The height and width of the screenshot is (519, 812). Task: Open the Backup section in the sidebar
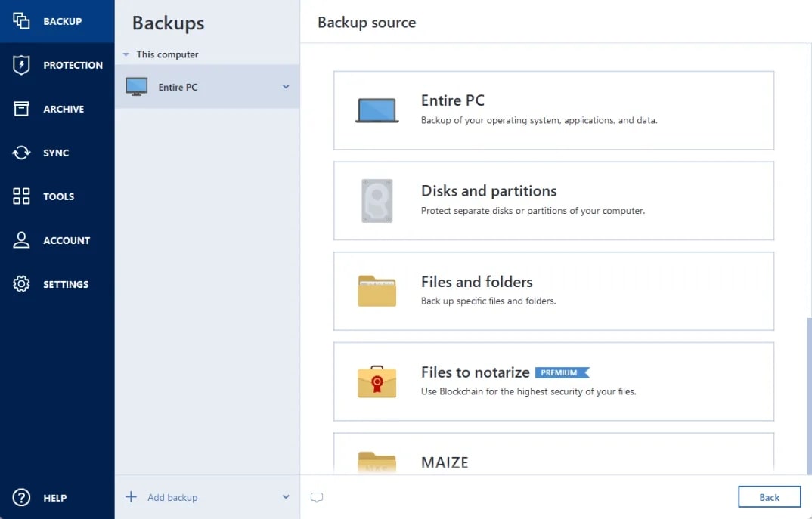coord(57,21)
